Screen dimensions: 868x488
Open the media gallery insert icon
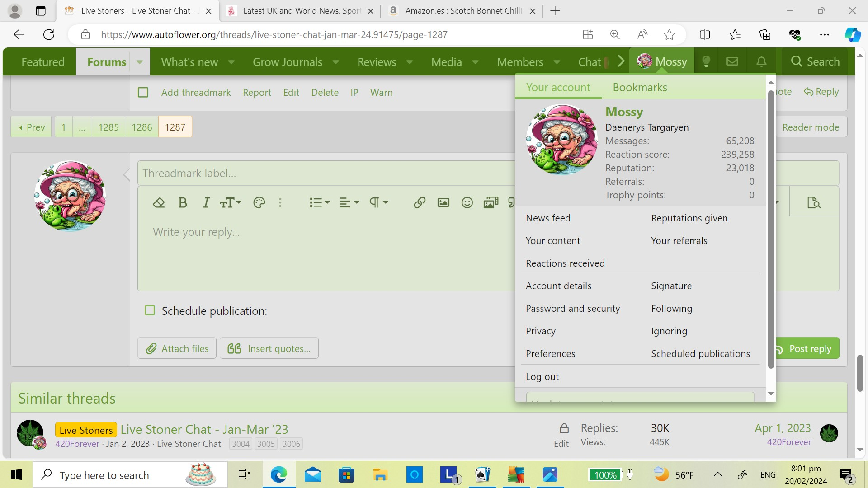[x=491, y=203]
